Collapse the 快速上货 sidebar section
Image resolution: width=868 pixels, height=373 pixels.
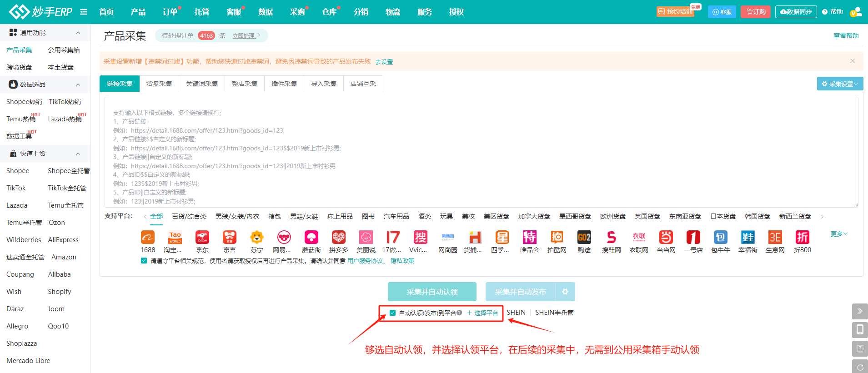tap(78, 154)
